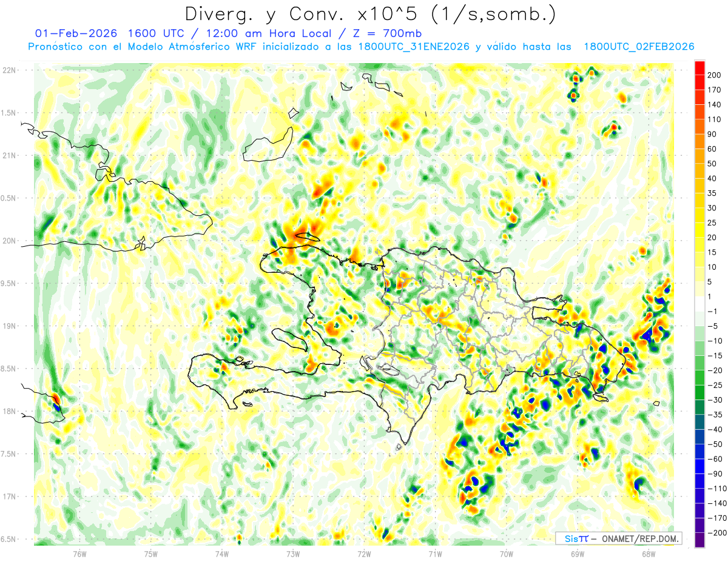Click the valid-until time '1800UTC_02FEB2026'

pyautogui.click(x=639, y=47)
